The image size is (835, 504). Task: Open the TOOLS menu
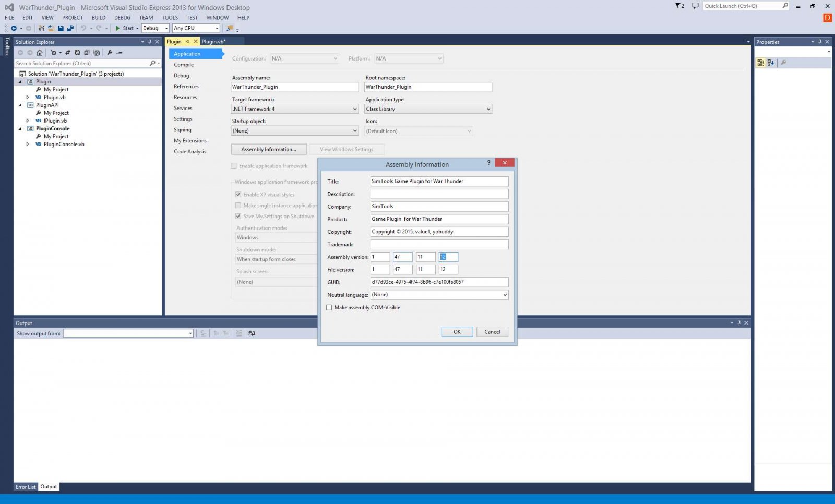(170, 18)
